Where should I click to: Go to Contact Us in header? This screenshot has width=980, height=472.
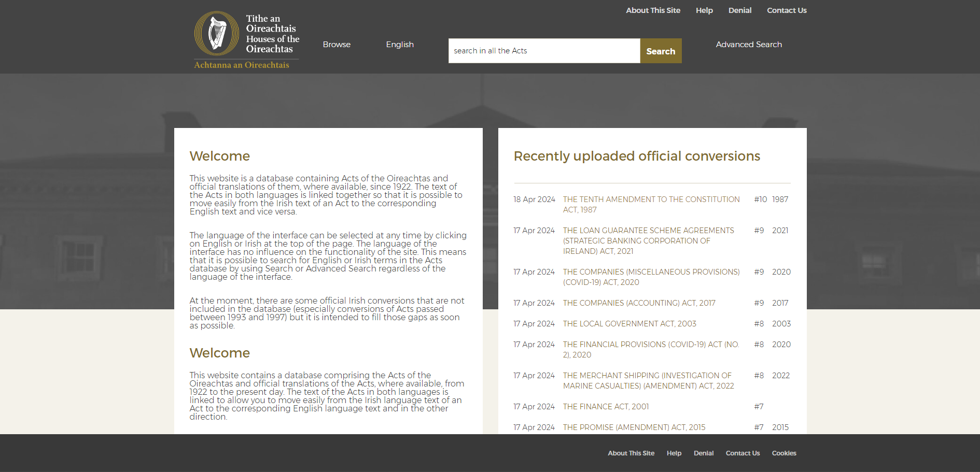(x=787, y=10)
